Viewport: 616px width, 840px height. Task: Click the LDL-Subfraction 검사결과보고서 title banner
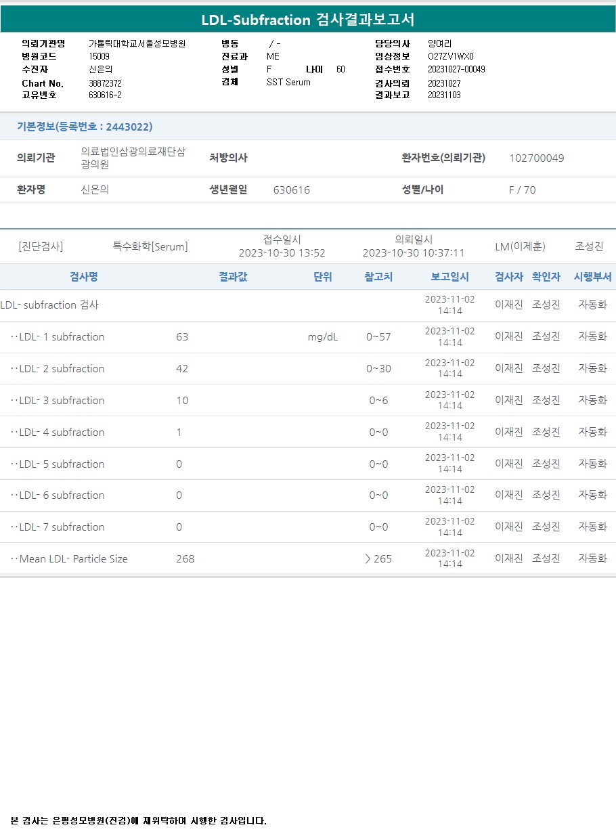coord(308,20)
